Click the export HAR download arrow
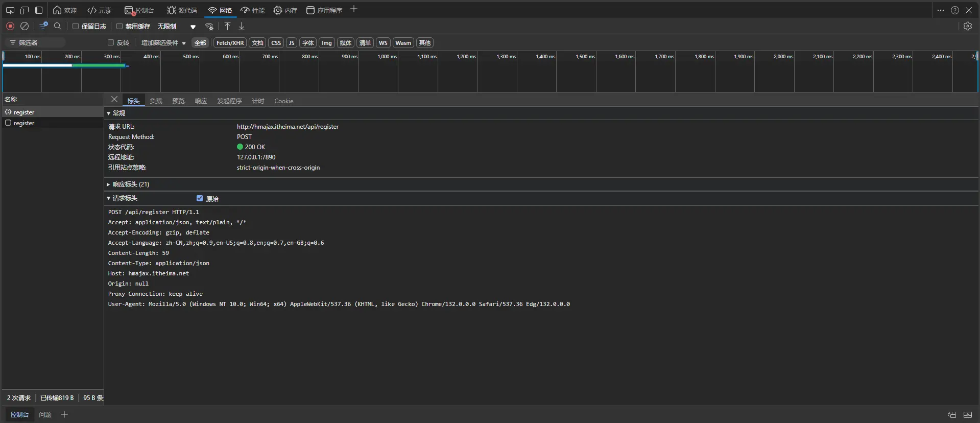The width and height of the screenshot is (980, 423). click(242, 26)
